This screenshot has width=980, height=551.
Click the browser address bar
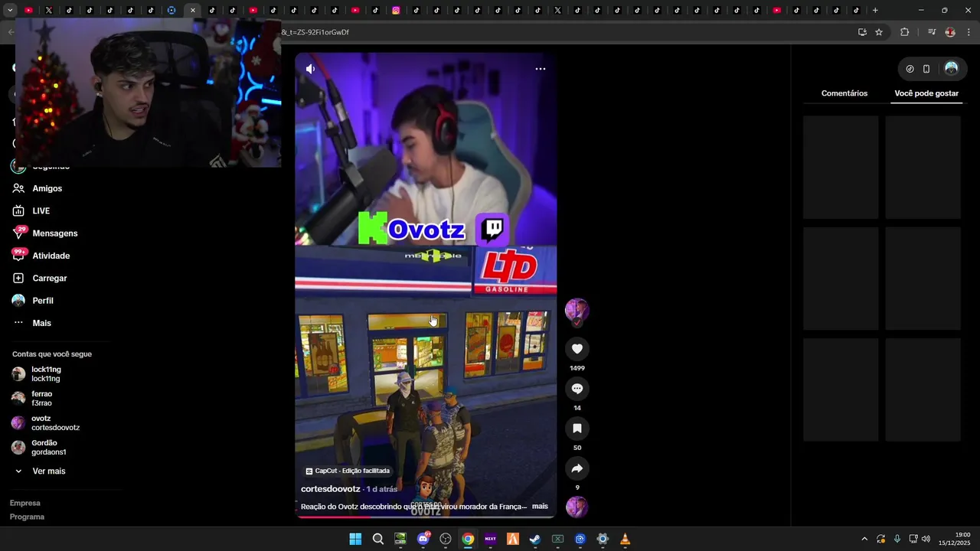tap(567, 32)
